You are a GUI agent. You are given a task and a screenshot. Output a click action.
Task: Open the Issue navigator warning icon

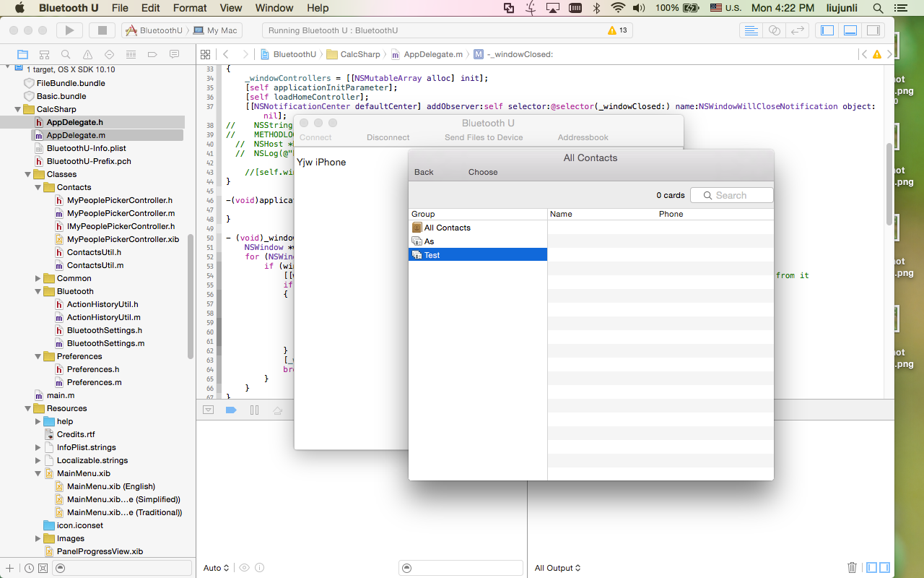point(87,54)
